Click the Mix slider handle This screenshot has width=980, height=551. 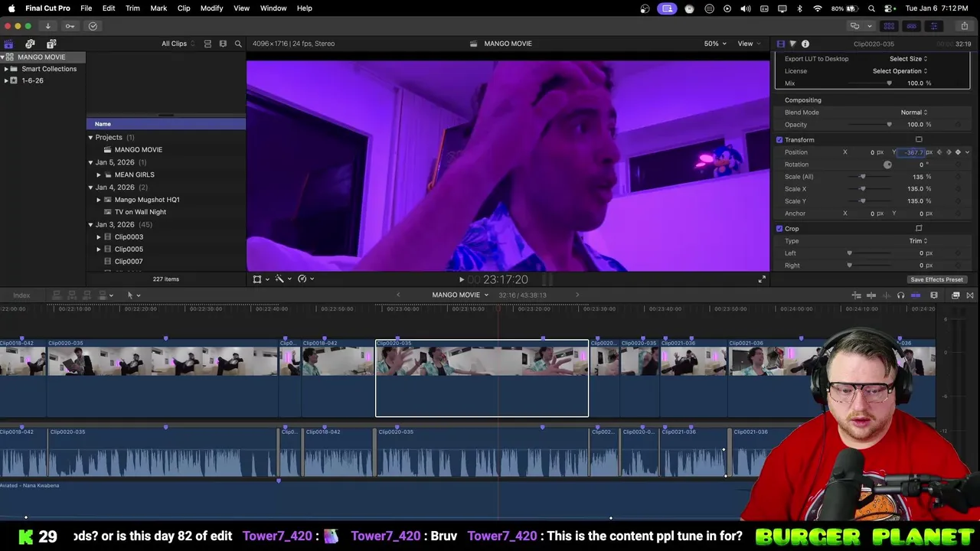click(x=889, y=83)
